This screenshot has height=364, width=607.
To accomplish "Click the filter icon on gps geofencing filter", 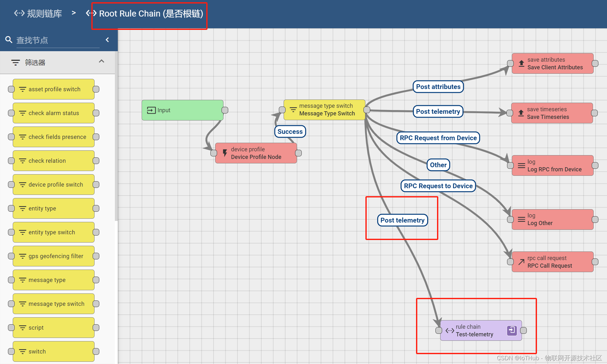I will [x=23, y=256].
